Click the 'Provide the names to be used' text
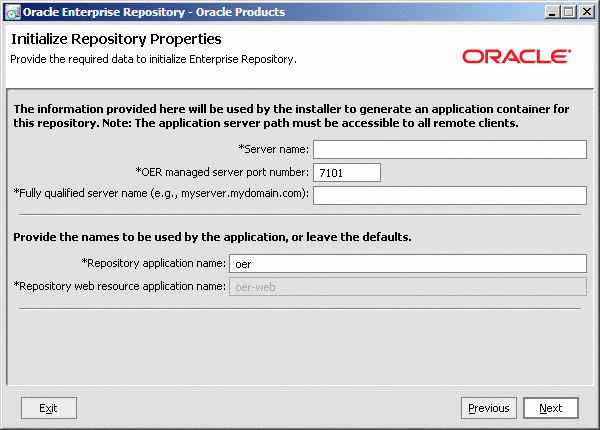 click(x=212, y=237)
